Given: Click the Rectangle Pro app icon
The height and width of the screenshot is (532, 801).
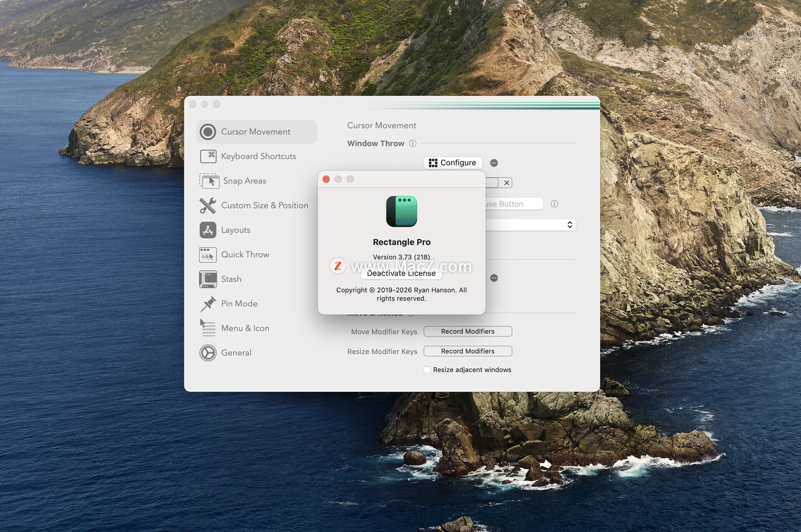Looking at the screenshot, I should point(401,211).
